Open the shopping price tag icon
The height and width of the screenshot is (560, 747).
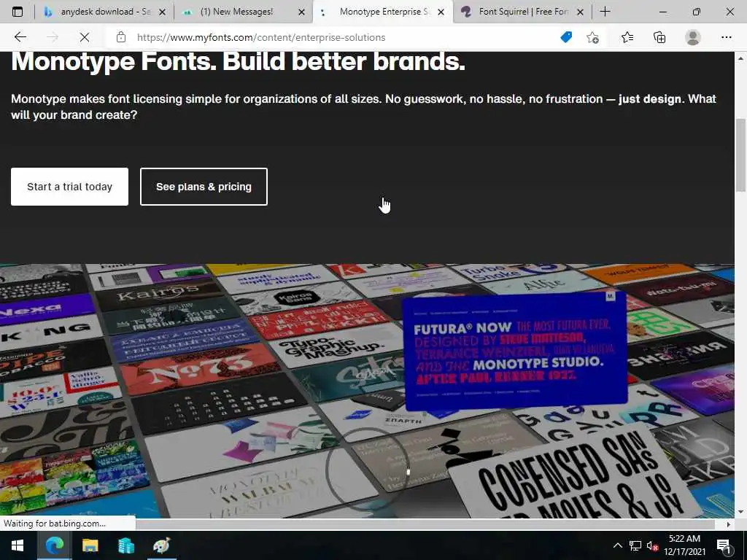[x=566, y=37]
